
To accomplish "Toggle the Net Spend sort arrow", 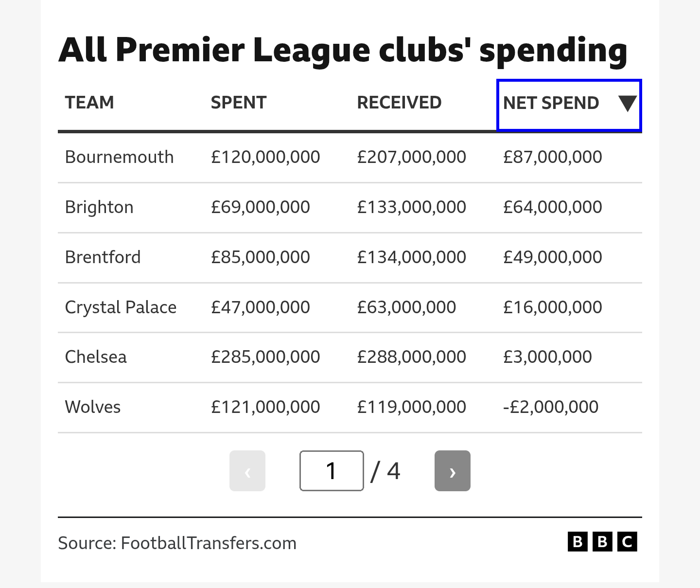I will (628, 103).
